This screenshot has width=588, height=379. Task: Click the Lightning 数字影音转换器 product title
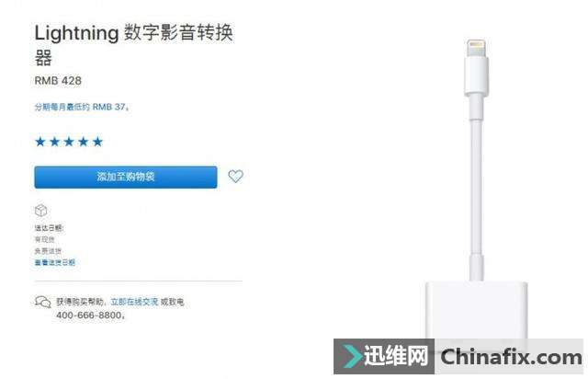pyautogui.click(x=133, y=44)
